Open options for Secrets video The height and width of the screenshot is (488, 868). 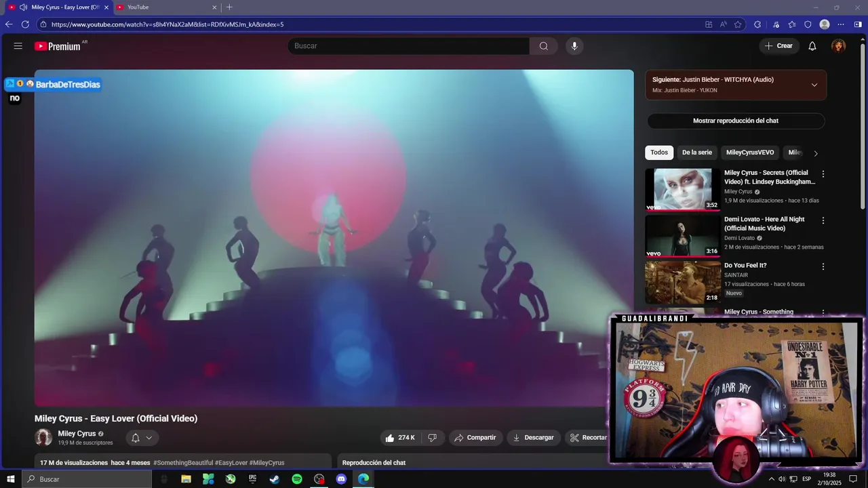[x=823, y=174]
